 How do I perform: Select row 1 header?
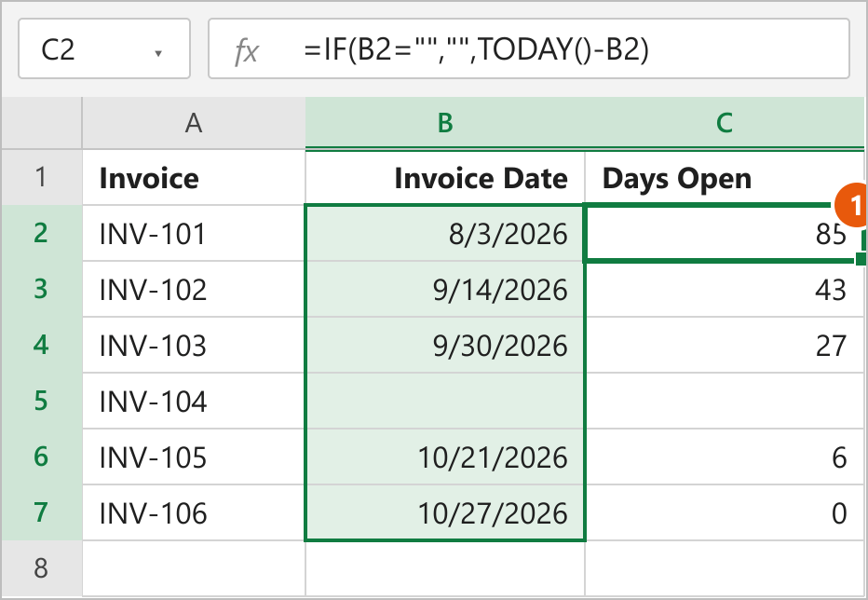(x=42, y=177)
